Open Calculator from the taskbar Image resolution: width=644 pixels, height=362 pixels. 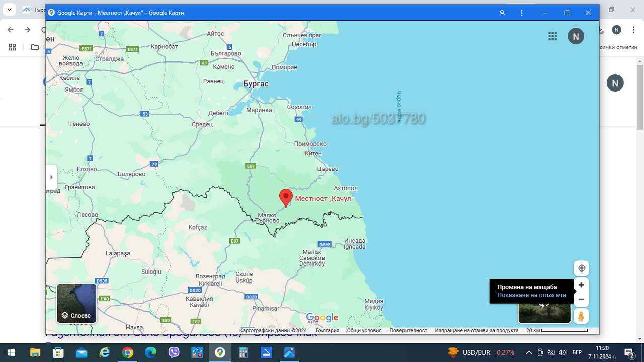tap(243, 352)
